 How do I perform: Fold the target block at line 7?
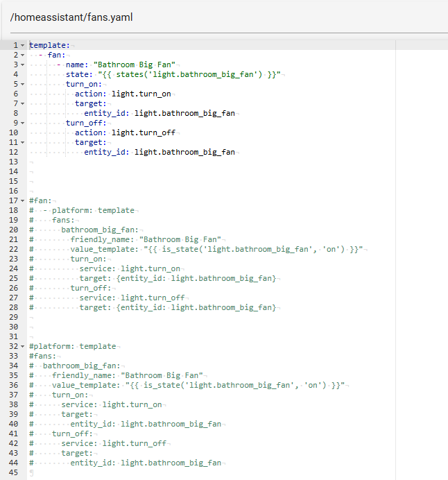click(x=23, y=104)
